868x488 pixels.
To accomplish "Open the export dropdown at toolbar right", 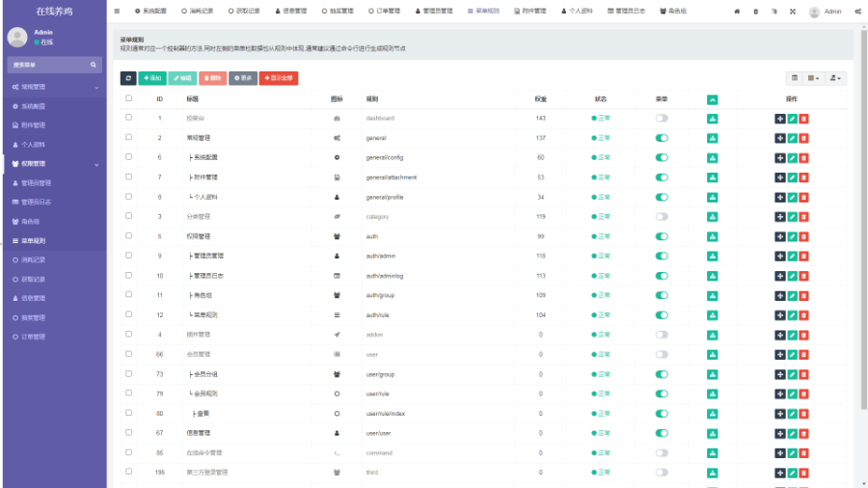I will [836, 77].
